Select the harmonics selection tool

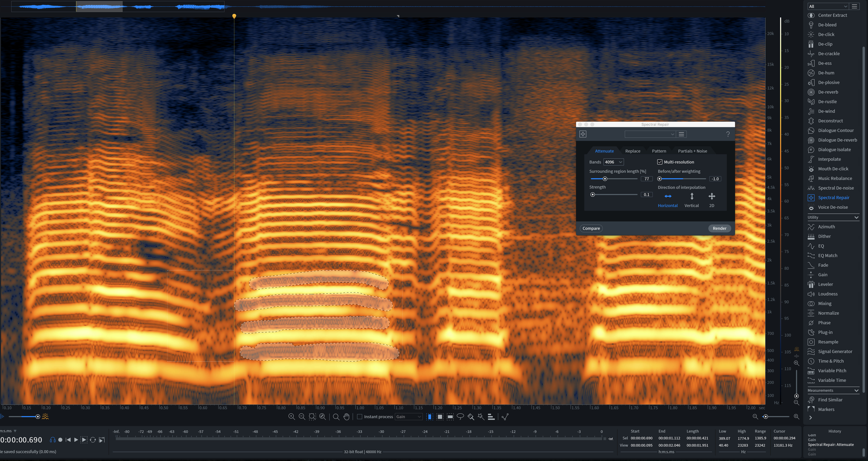491,417
